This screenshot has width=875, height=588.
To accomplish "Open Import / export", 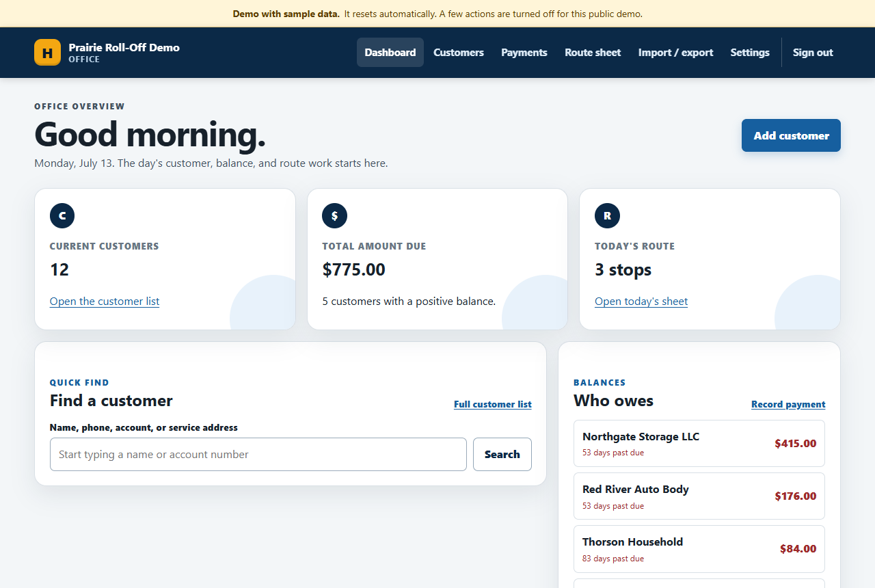I will [x=676, y=53].
